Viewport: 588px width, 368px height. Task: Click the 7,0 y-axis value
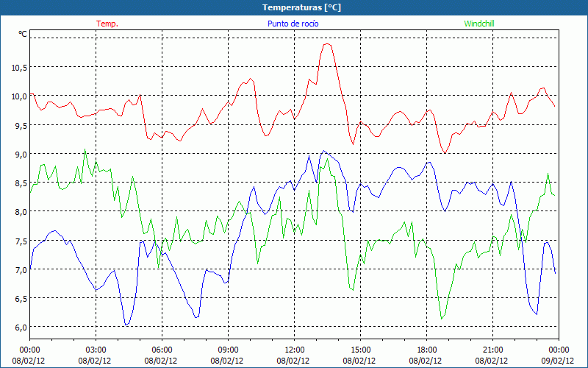[21, 269]
